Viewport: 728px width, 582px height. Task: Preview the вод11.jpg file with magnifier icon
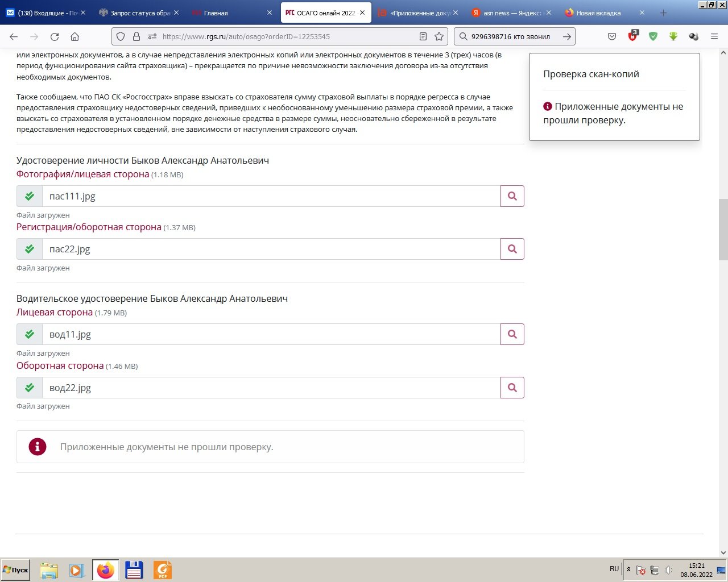point(512,334)
